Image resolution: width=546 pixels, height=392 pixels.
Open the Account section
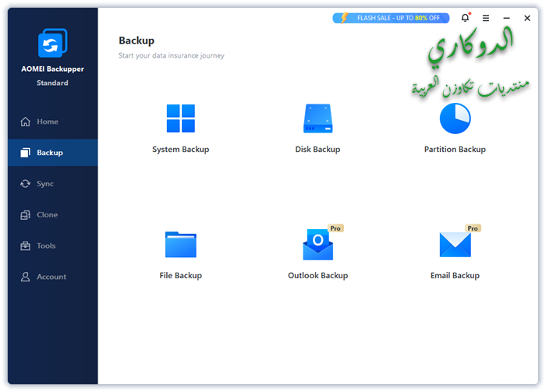pos(52,277)
